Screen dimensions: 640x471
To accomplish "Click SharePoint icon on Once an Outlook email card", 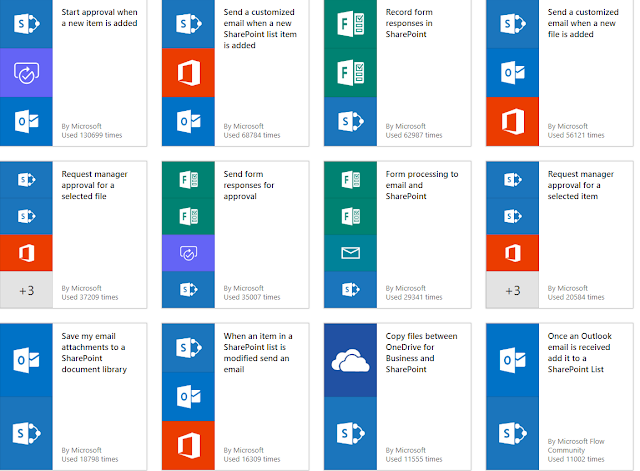I will pos(512,433).
